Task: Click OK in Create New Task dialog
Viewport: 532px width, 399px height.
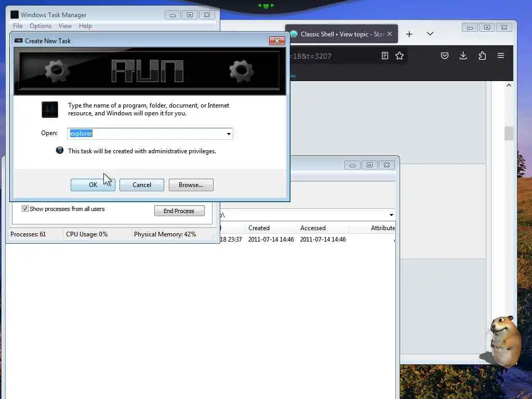Action: pyautogui.click(x=92, y=185)
